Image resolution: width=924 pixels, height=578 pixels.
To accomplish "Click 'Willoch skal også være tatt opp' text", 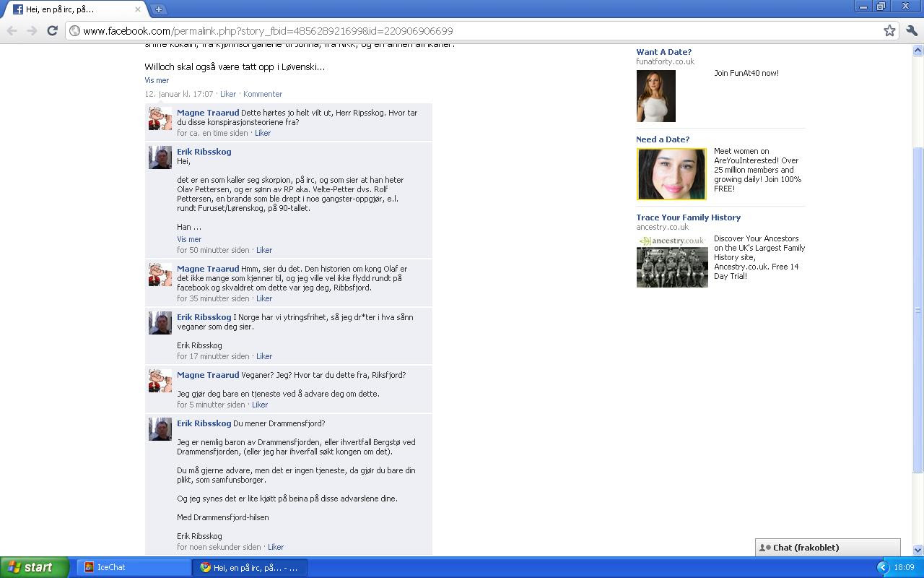I will tap(235, 66).
